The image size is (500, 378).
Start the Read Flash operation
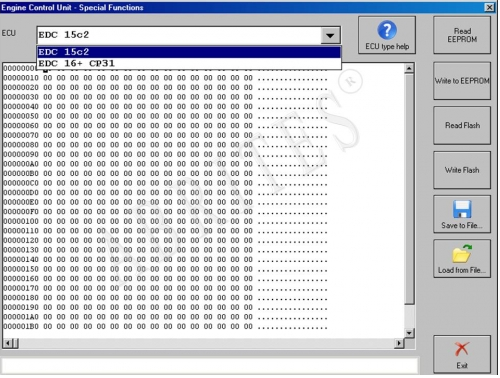[462, 125]
